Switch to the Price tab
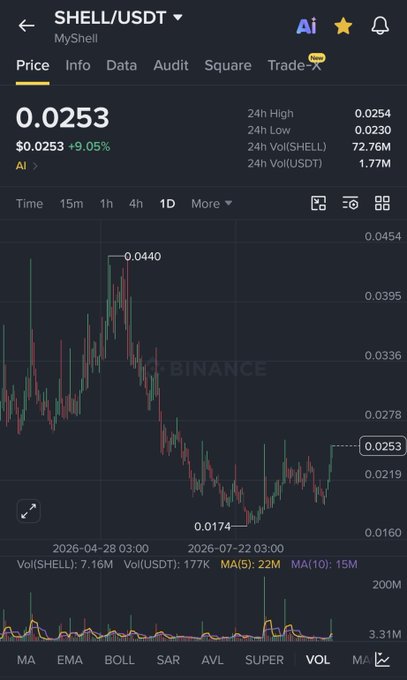 (x=33, y=65)
